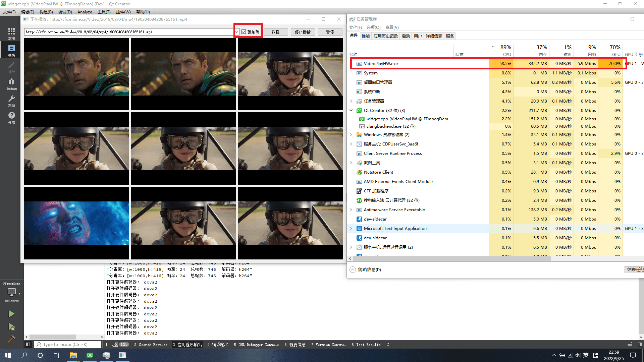Open the 欢迎 welcome mode in Qt Creator
The height and width of the screenshot is (362, 644).
pyautogui.click(x=11, y=34)
